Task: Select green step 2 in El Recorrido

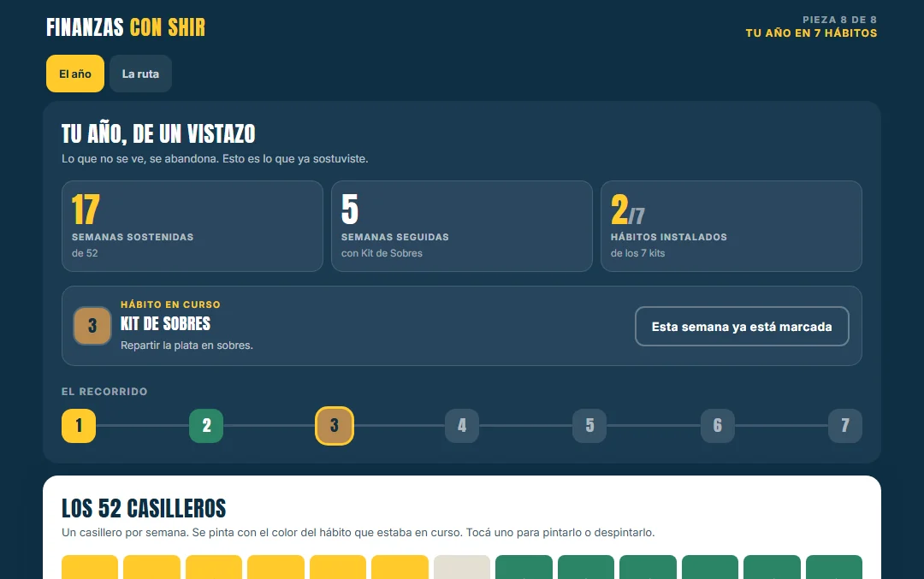Action: click(206, 425)
